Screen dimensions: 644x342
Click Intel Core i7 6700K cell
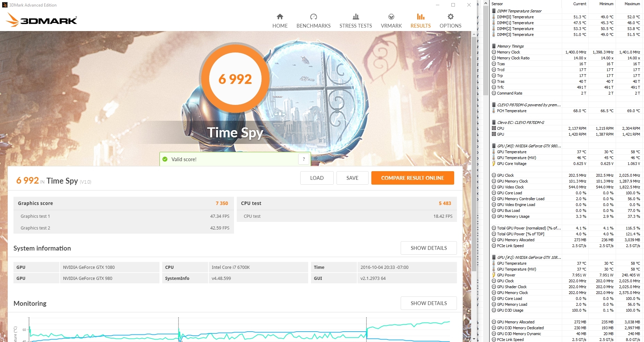(258, 267)
